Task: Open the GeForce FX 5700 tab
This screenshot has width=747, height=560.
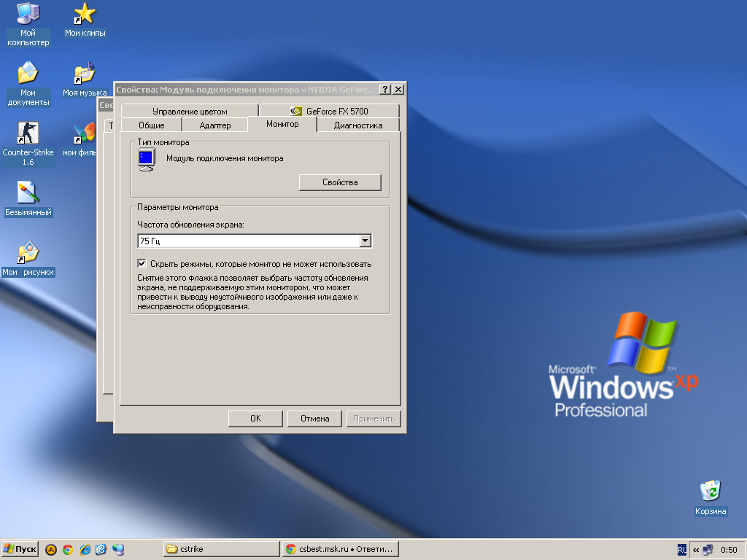Action: [329, 111]
